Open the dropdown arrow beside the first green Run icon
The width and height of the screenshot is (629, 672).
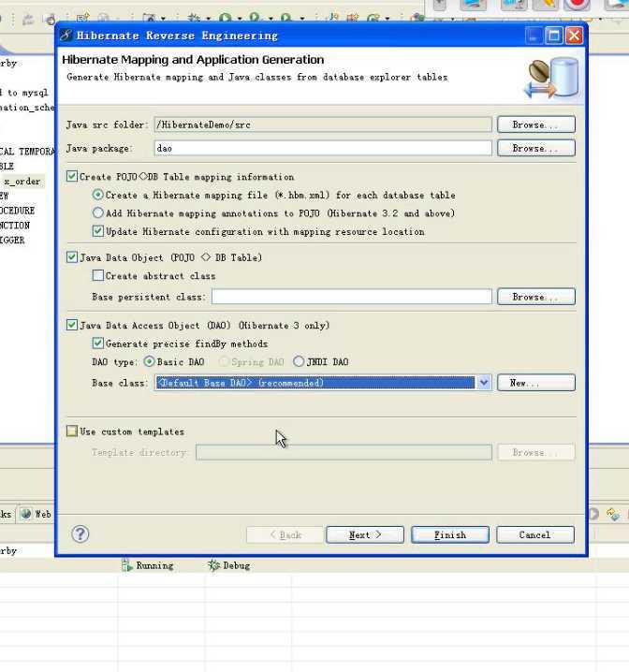pos(239,19)
